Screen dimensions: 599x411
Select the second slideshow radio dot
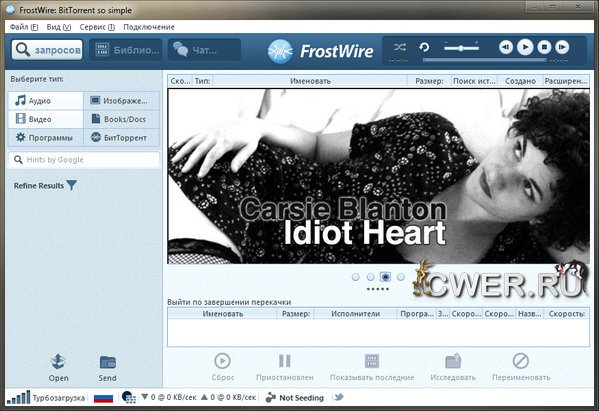pos(370,277)
